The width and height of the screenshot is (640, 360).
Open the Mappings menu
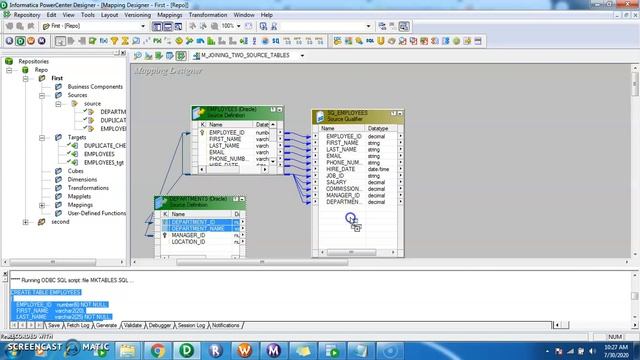(x=169, y=15)
